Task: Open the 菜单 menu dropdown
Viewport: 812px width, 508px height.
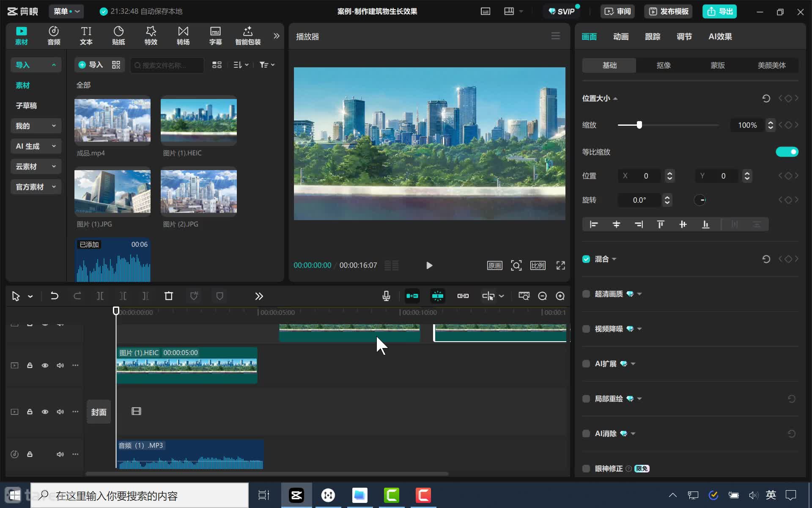Action: coord(66,11)
